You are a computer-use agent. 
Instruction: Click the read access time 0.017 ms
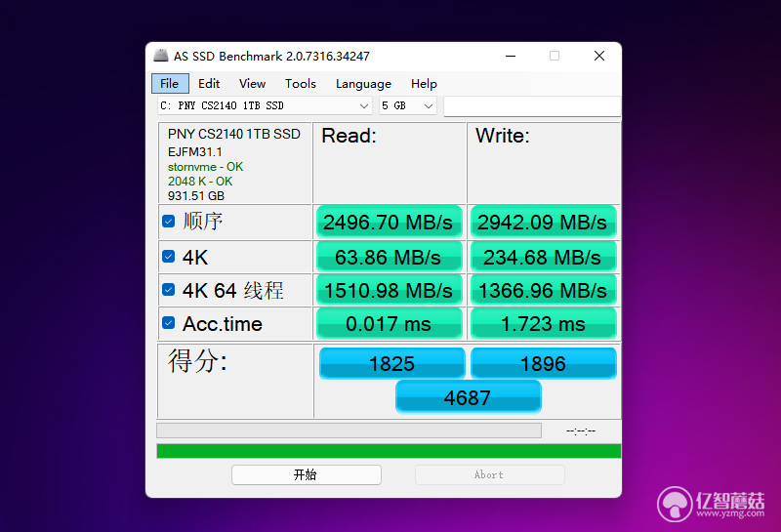[x=389, y=324]
